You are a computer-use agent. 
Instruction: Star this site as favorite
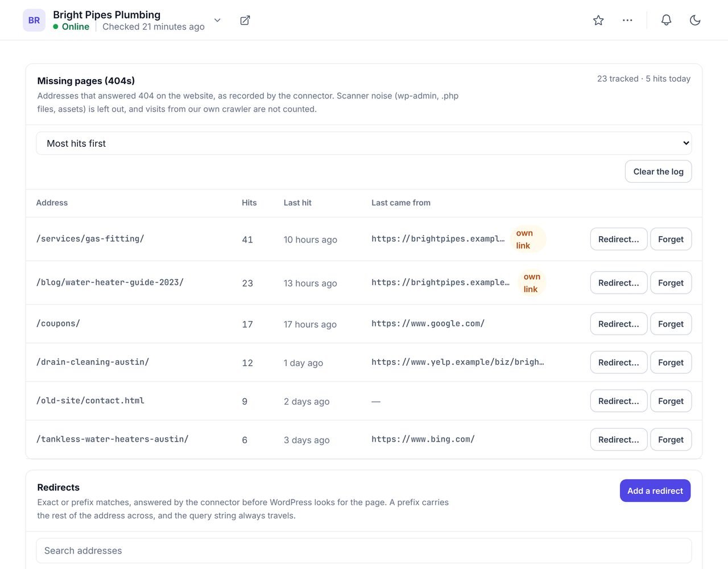pyautogui.click(x=598, y=20)
